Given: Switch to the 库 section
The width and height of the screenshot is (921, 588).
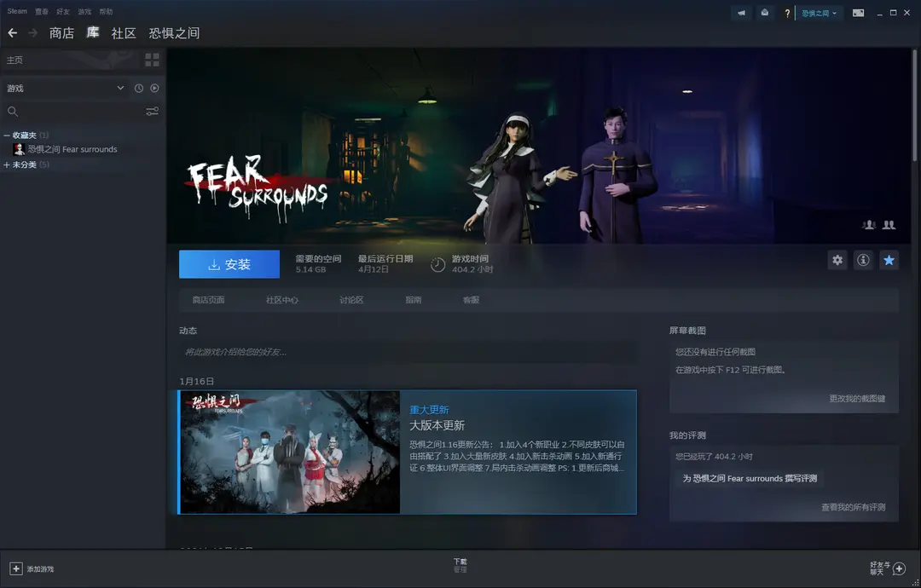Looking at the screenshot, I should click(x=93, y=33).
